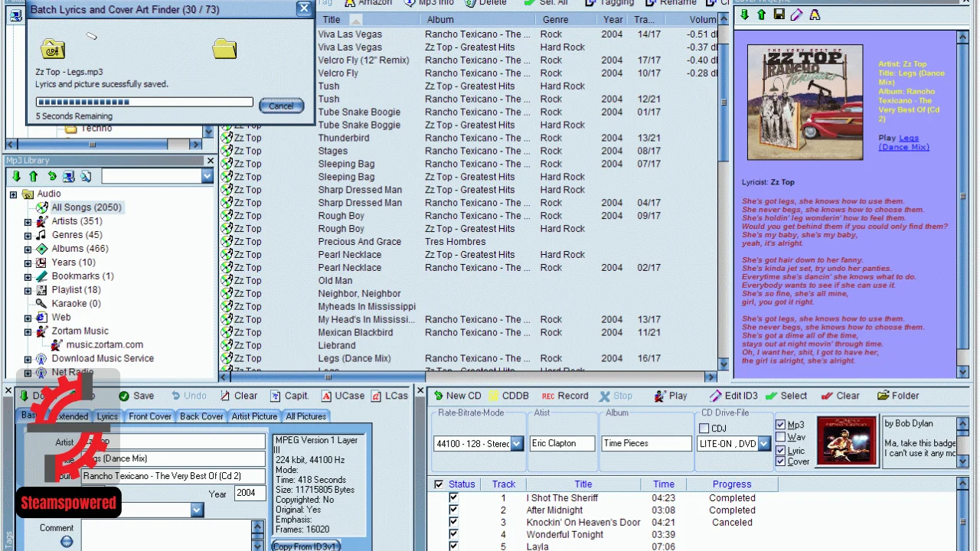Open Folder in the ripper toolbar

pos(898,396)
